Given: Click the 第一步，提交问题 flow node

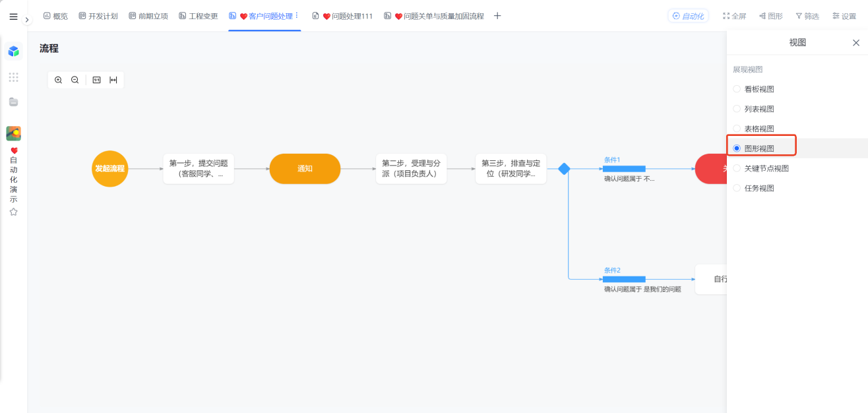Looking at the screenshot, I should (x=199, y=169).
